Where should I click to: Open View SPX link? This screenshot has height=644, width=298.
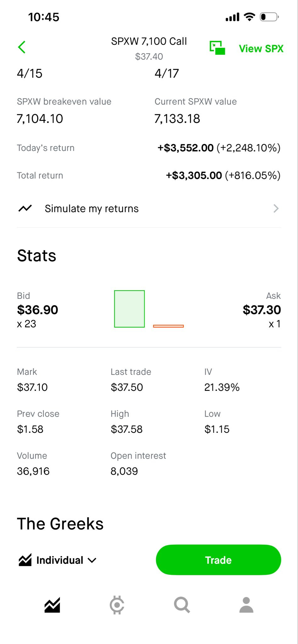pos(261,49)
